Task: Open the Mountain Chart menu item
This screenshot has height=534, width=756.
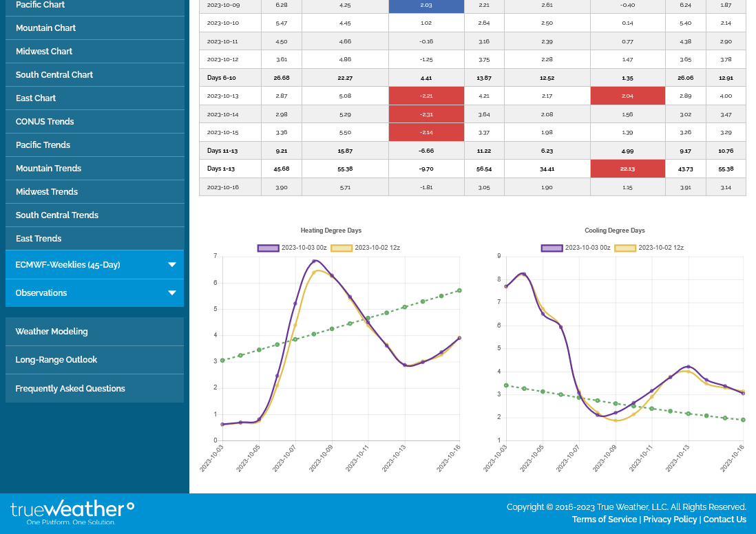Action: (46, 28)
